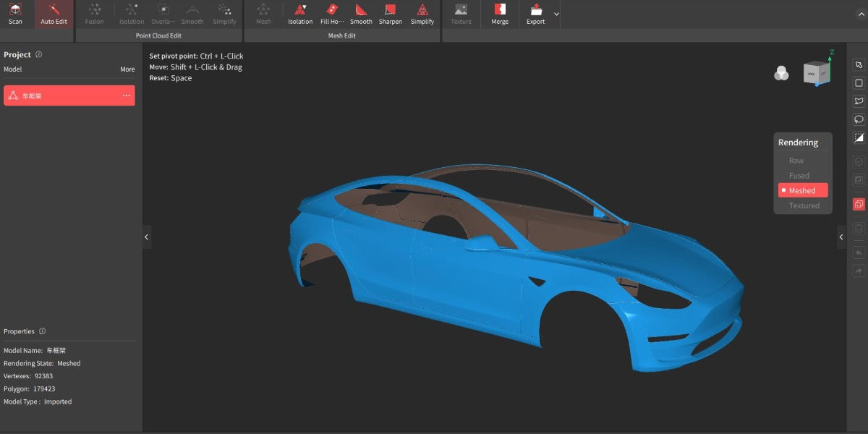Open the More options in Model section

click(x=127, y=69)
